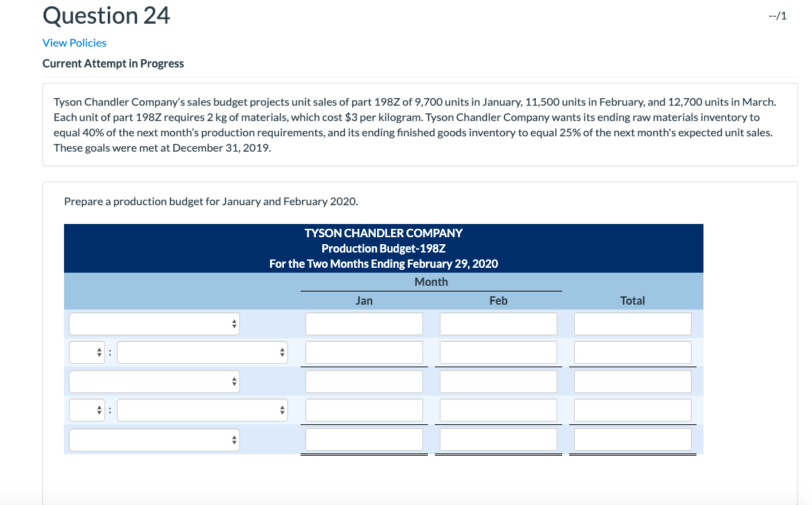
Task: Click the Total input on third row
Action: point(632,380)
